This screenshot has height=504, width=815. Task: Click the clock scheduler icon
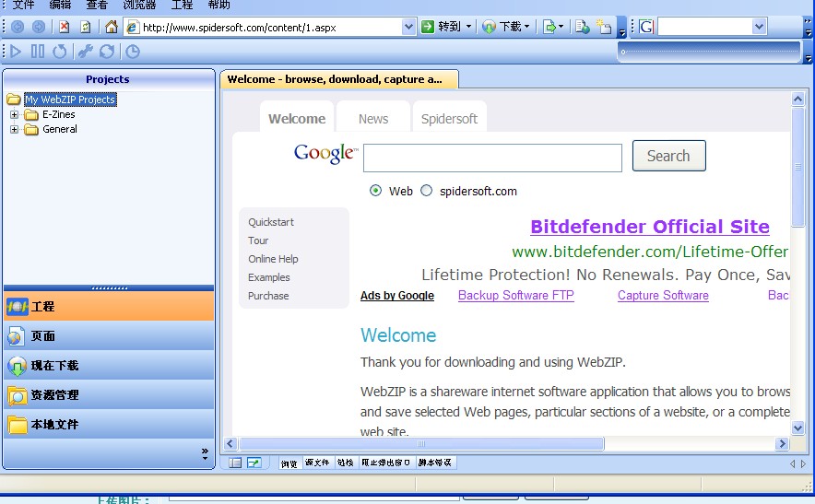133,52
